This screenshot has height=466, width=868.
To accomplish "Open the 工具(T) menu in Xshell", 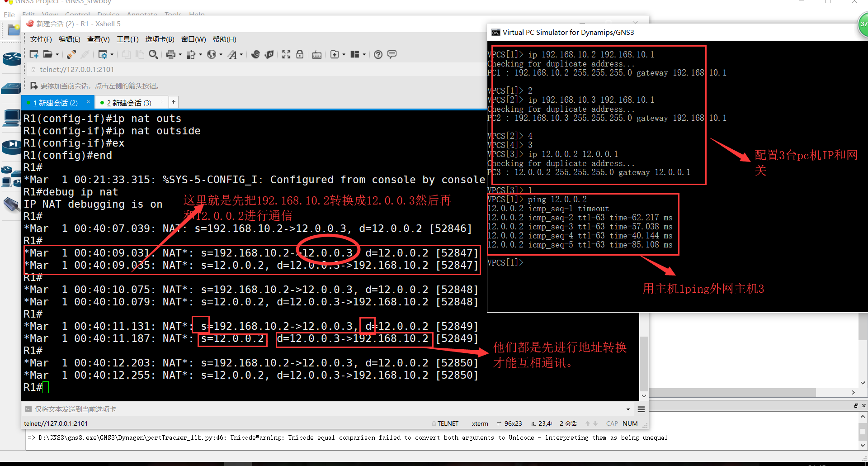I will tap(127, 39).
